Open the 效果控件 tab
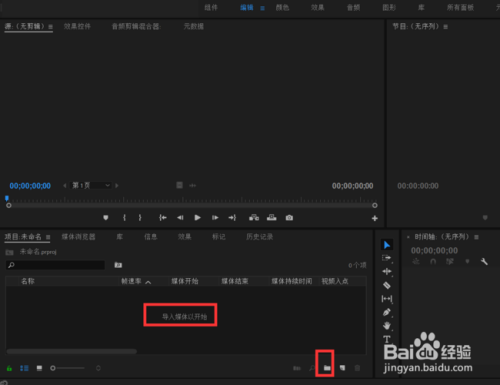500x385 pixels. (77, 26)
